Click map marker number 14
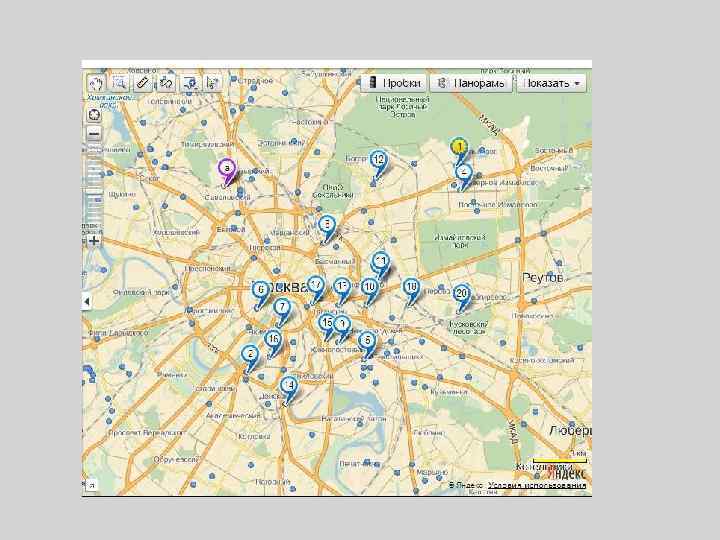The width and height of the screenshot is (720, 540). tap(289, 388)
